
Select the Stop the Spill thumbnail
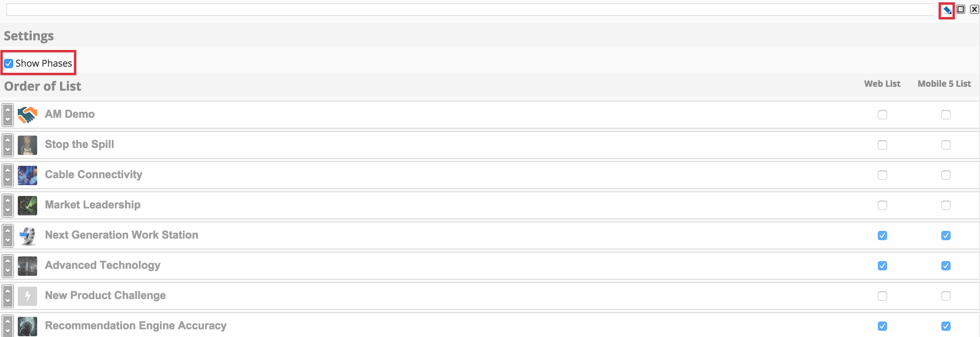tap(27, 145)
